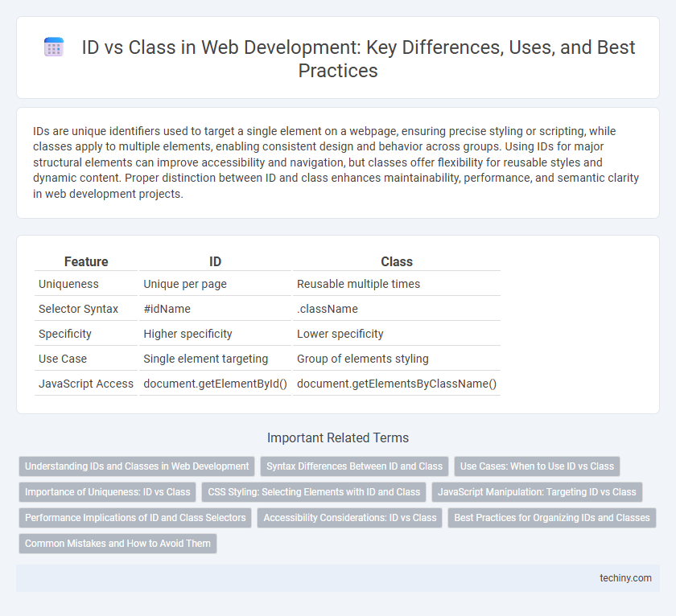Image resolution: width=676 pixels, height=616 pixels.
Task: Open 'Performance Implications of ID and Class Selectors' tag
Action: 135,518
